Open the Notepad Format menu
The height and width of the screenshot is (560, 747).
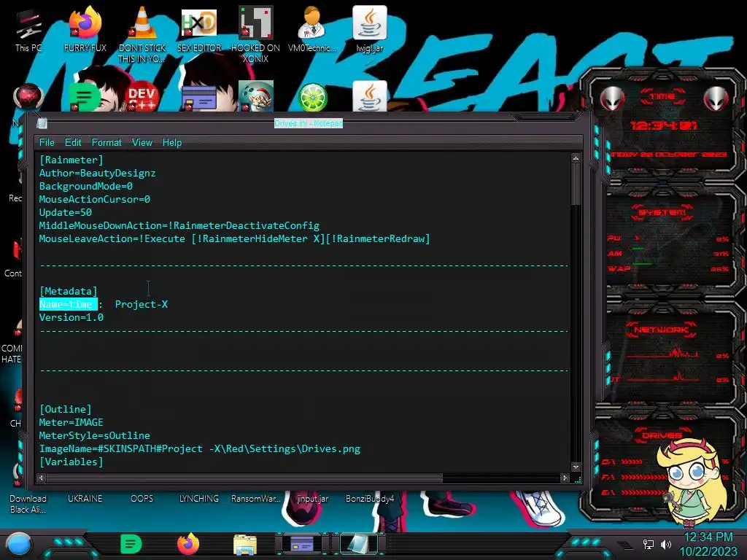click(x=107, y=142)
